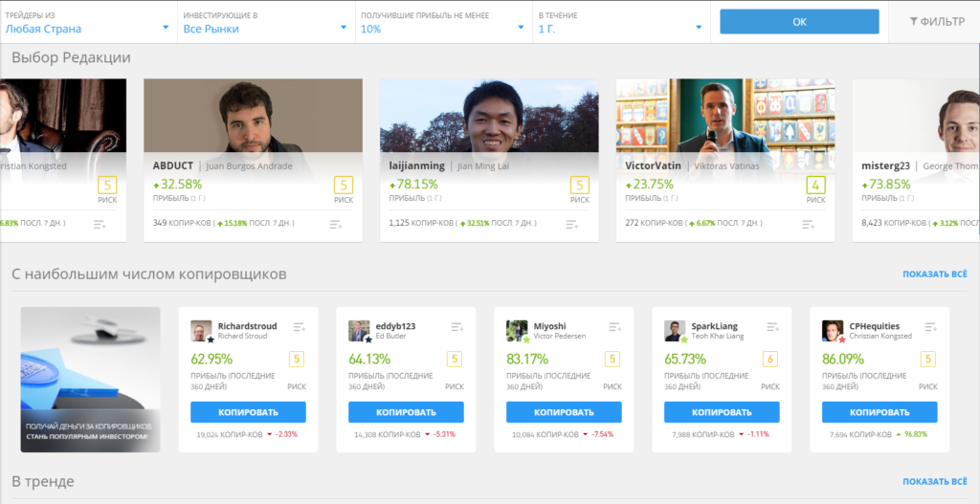Open the popular investor promo banner
Image resolution: width=980 pixels, height=504 pixels.
(91, 380)
